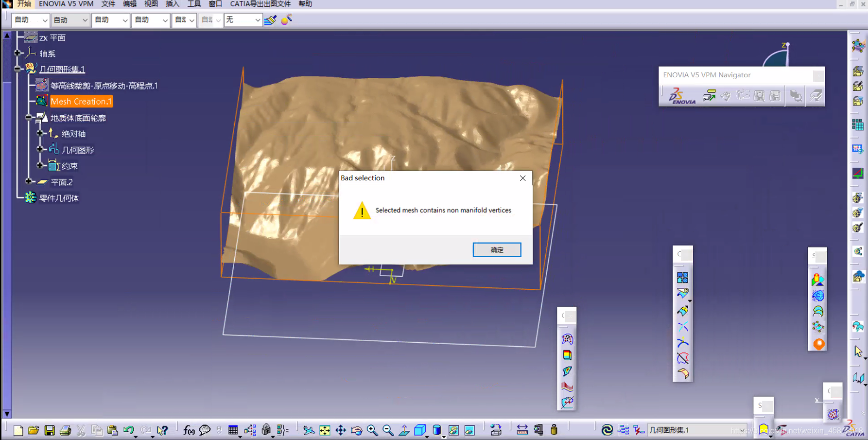Open the 插入 menu
This screenshot has width=868, height=440.
click(172, 4)
